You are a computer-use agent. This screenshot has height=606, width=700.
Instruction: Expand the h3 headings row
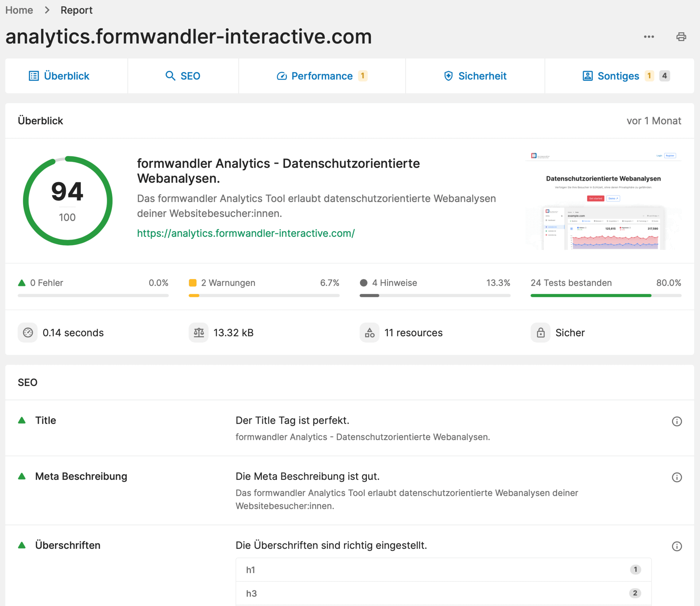click(x=443, y=593)
